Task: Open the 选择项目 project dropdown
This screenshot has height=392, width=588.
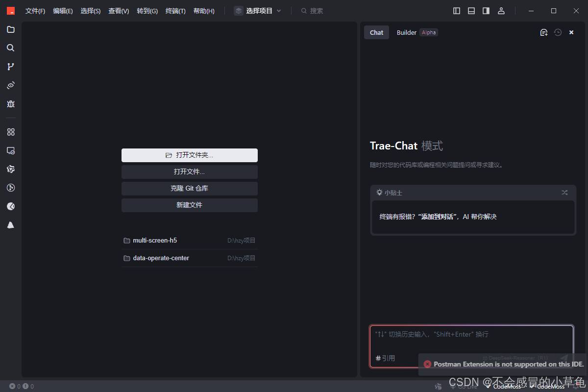Action: [x=258, y=11]
